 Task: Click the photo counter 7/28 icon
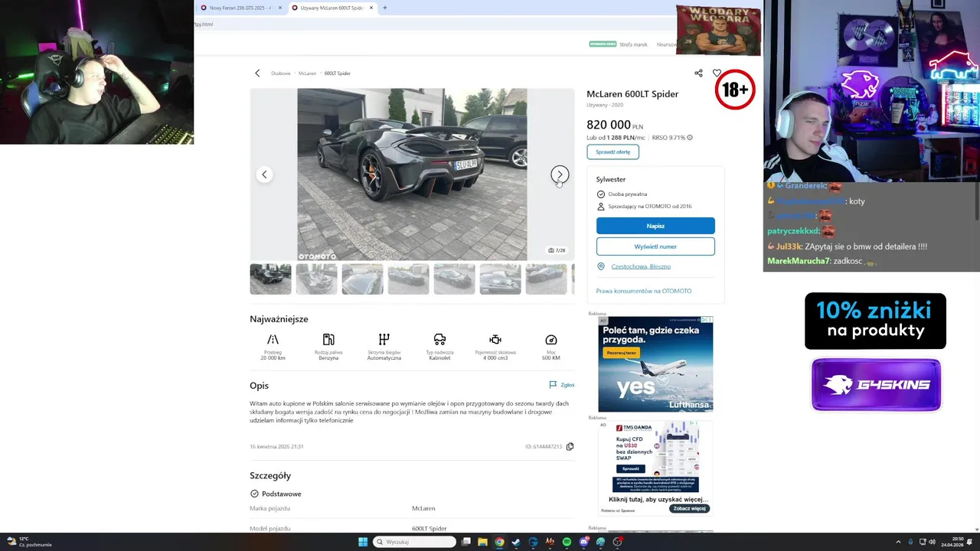pos(557,250)
